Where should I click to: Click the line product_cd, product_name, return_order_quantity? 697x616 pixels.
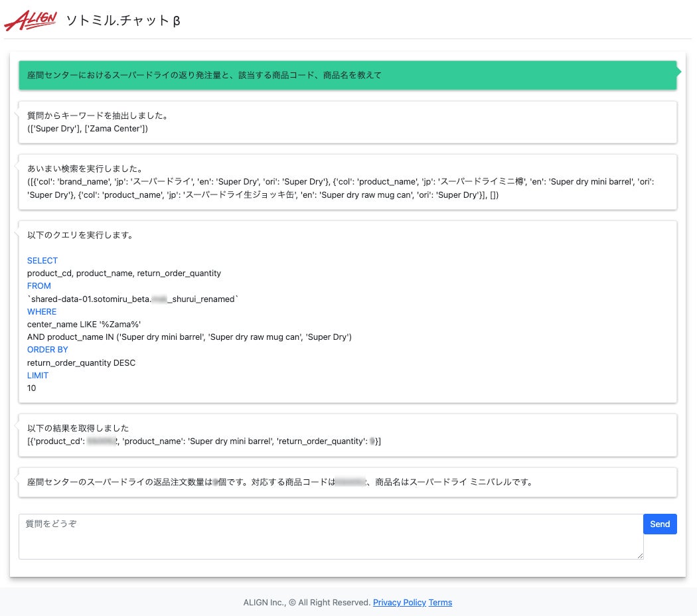(124, 273)
